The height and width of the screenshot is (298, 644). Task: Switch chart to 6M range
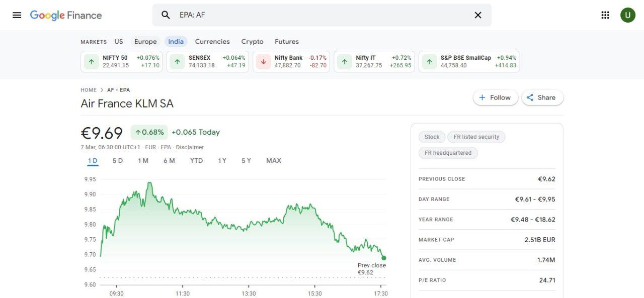[169, 161]
